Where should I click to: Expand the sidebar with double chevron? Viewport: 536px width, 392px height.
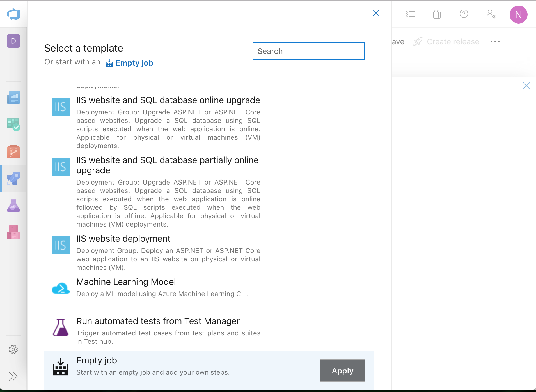(x=13, y=376)
